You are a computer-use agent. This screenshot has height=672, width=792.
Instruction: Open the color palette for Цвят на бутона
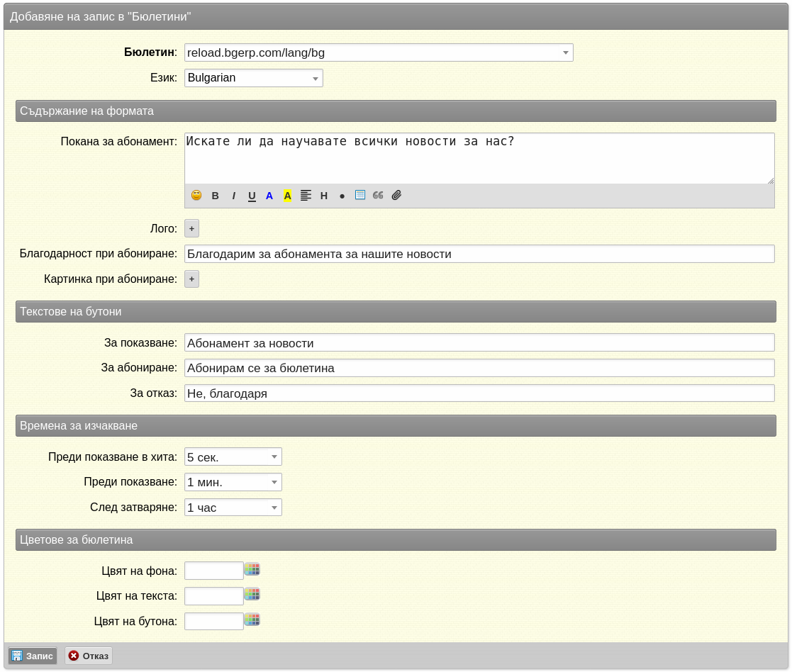click(x=252, y=620)
